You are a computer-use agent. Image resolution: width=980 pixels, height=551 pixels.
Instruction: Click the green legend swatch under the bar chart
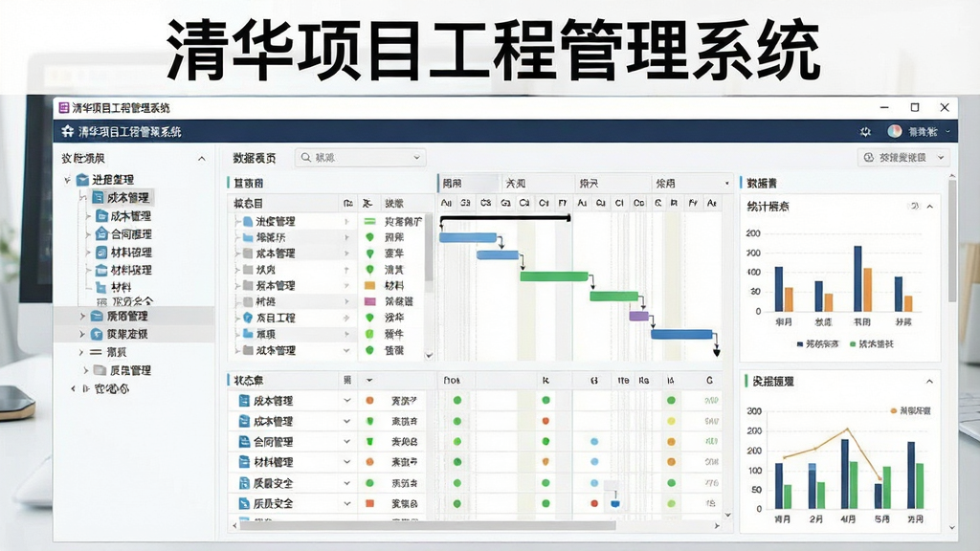(853, 344)
